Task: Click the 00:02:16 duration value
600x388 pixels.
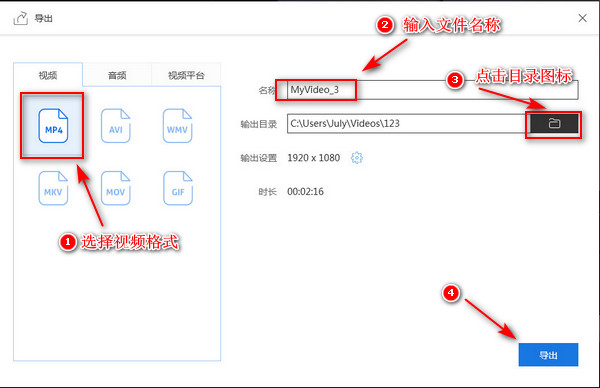Action: 305,191
